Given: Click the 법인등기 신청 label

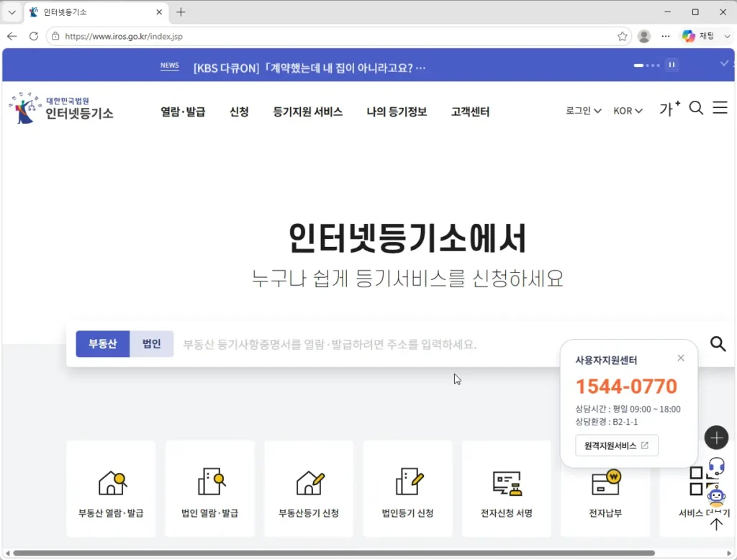Looking at the screenshot, I should point(407,513).
